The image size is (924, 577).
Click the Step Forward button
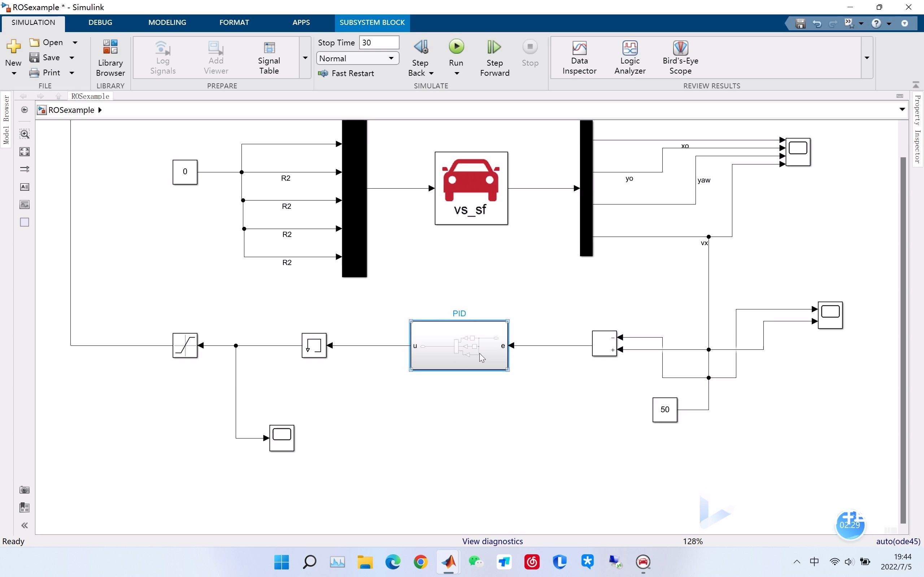click(x=494, y=57)
